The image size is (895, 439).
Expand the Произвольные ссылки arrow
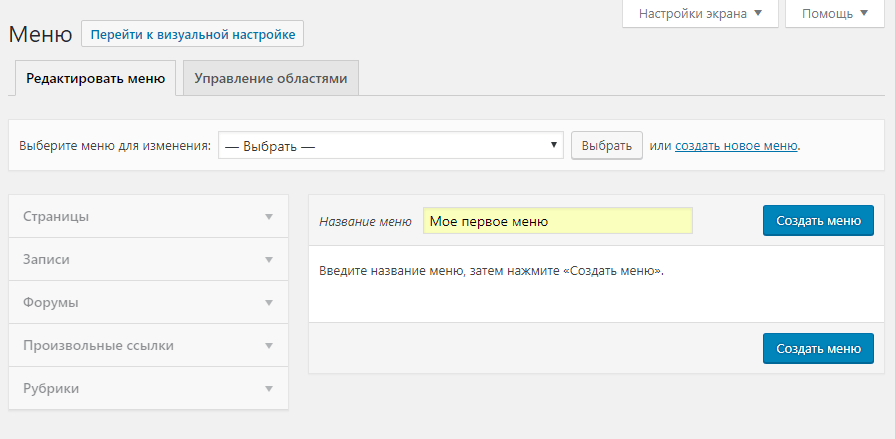pyautogui.click(x=268, y=346)
